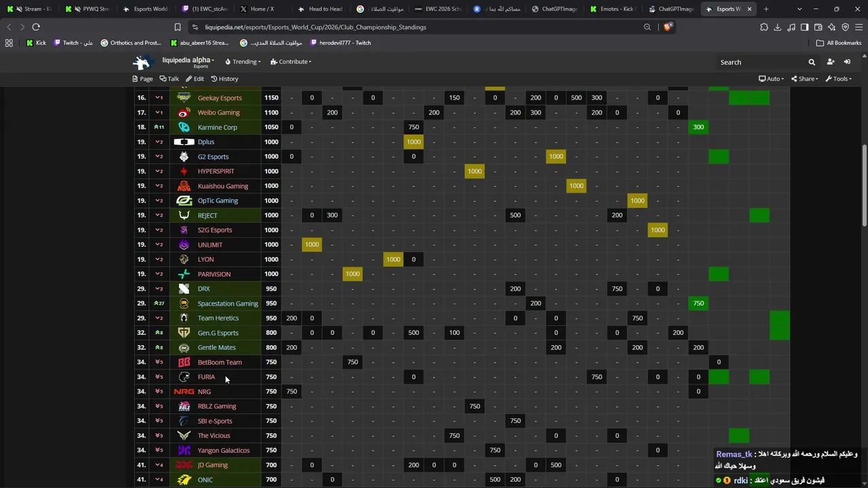868x488 pixels.
Task: Toggle the browser sidebar panel
Action: point(805,27)
